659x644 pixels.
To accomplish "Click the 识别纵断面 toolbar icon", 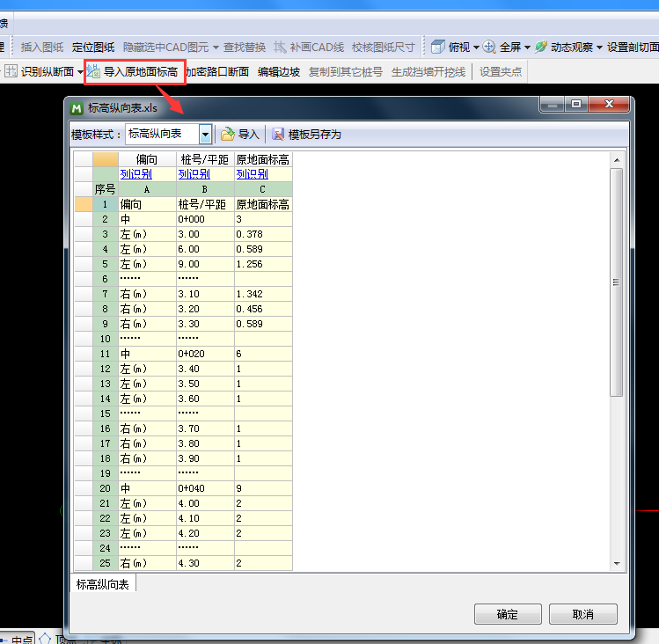I will pyautogui.click(x=11, y=71).
